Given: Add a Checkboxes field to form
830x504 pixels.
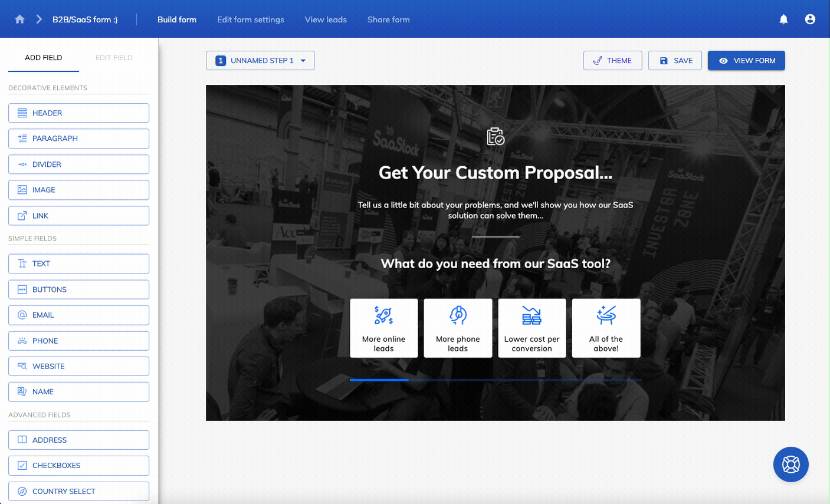Looking at the screenshot, I should [x=78, y=465].
